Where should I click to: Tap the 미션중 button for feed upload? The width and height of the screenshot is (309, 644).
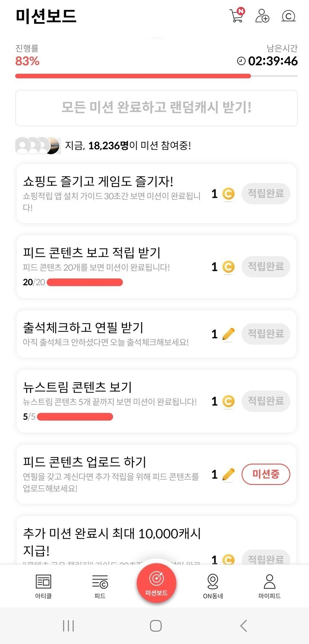(266, 474)
